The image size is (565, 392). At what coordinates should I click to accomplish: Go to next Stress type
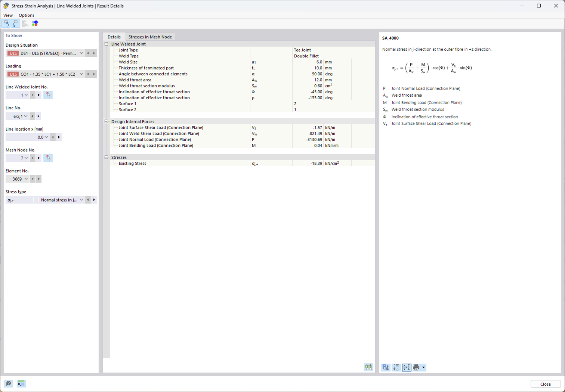(94, 200)
